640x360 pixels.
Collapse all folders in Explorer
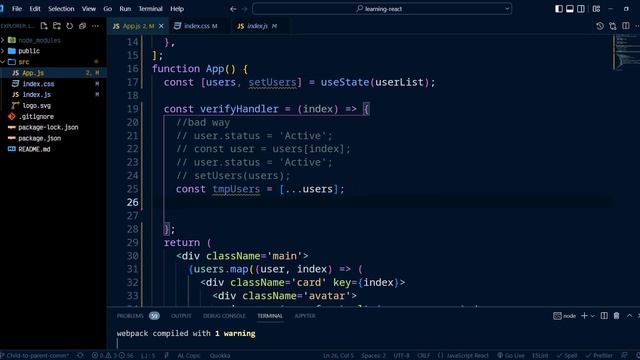[82, 26]
